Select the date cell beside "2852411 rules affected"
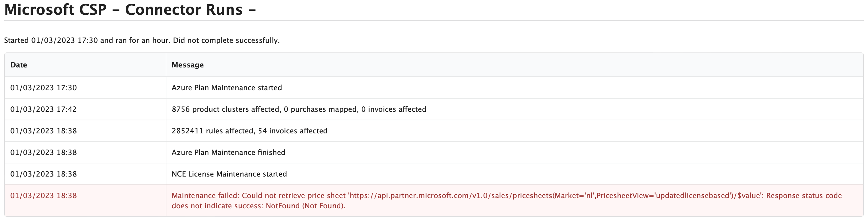This screenshot has width=868, height=220. 44,131
